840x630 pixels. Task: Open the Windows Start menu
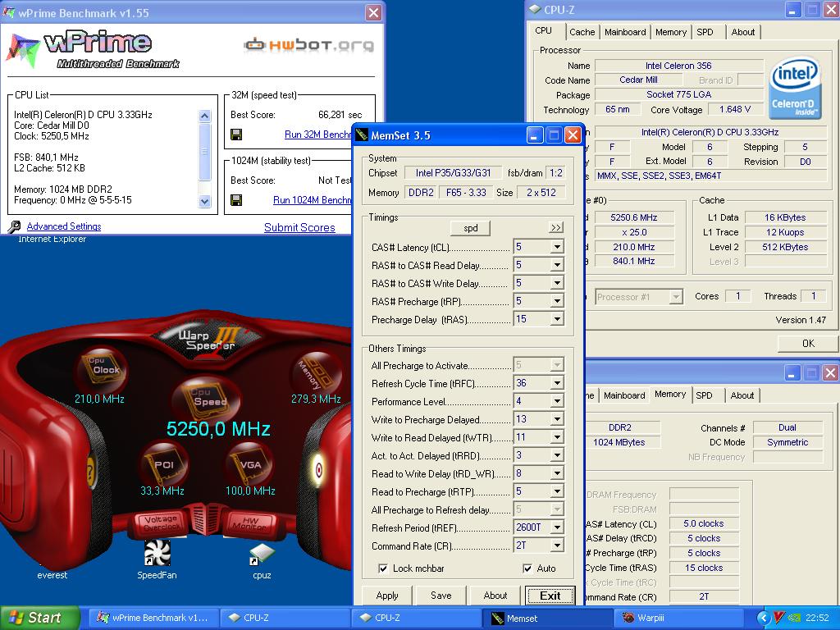point(39,618)
